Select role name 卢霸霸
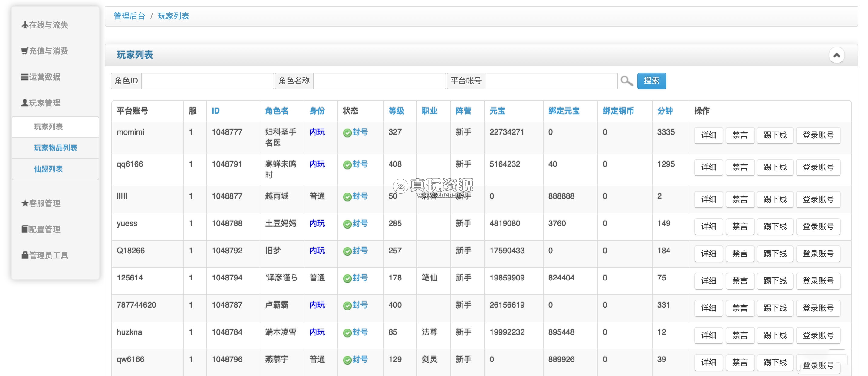This screenshot has width=868, height=376. (x=277, y=305)
